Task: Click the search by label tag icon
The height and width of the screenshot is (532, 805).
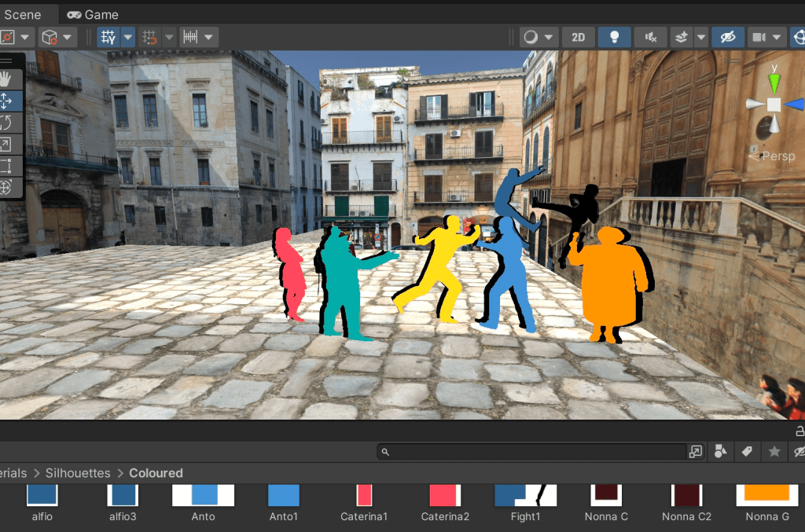Action: (747, 451)
